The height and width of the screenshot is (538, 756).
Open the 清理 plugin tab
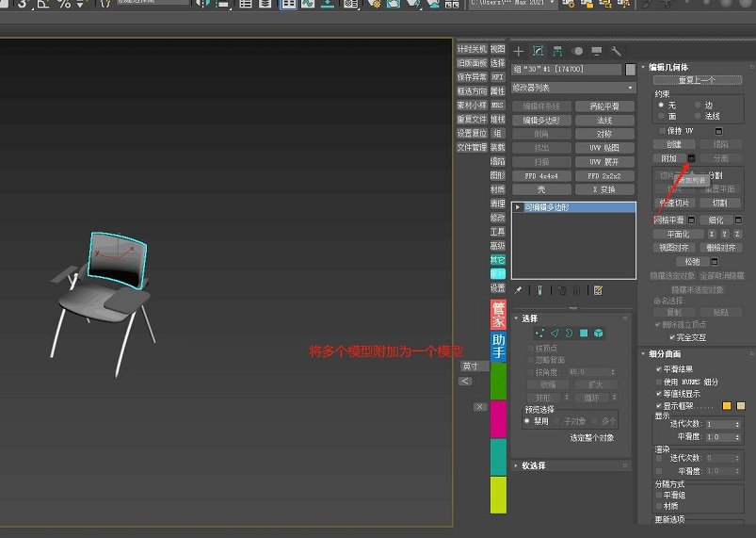click(x=498, y=204)
